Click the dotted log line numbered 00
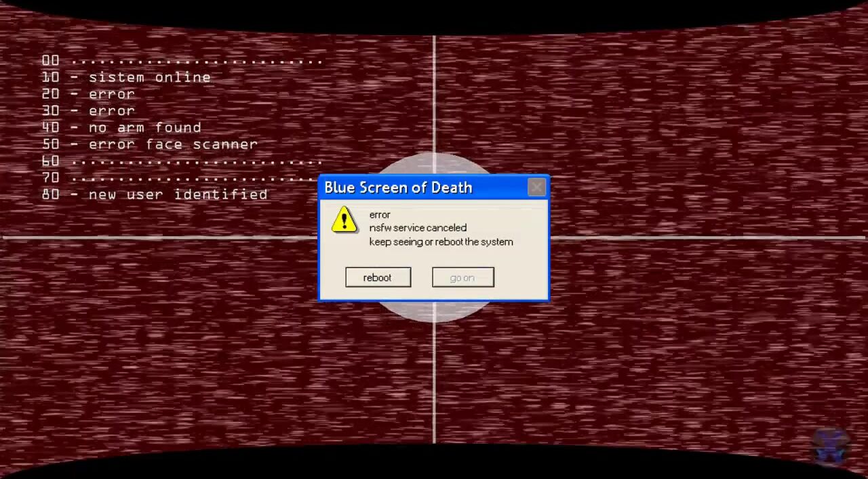 click(182, 61)
